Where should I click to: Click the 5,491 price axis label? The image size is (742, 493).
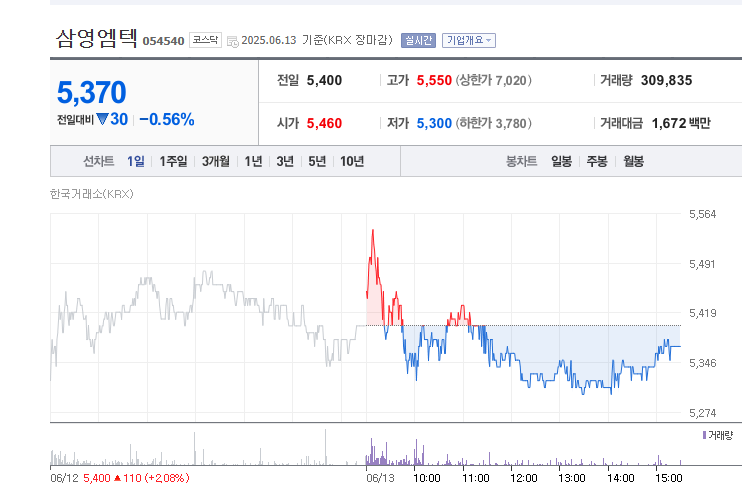[x=703, y=264]
